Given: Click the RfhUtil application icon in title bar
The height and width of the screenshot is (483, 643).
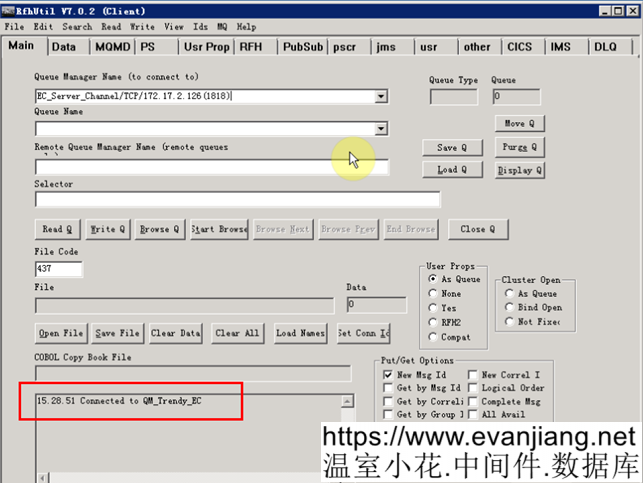Looking at the screenshot, I should click(8, 8).
